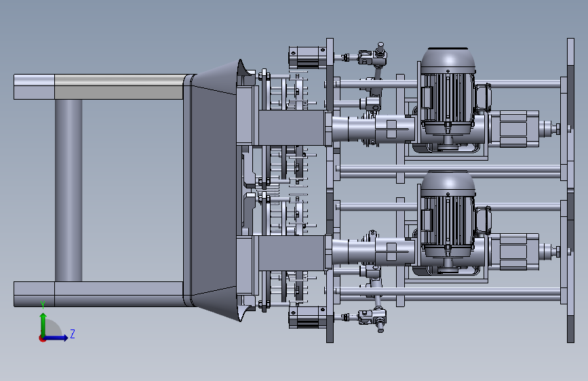Select the bottom horizontal frame beam

coord(100,294)
